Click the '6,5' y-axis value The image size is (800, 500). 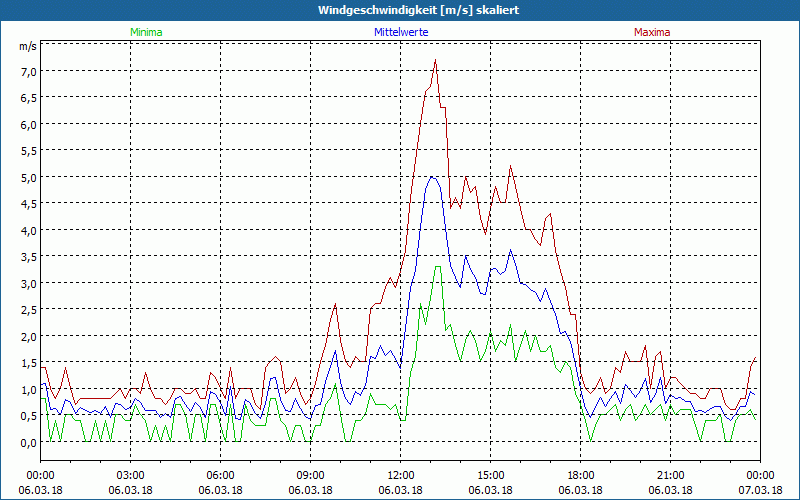coord(29,98)
